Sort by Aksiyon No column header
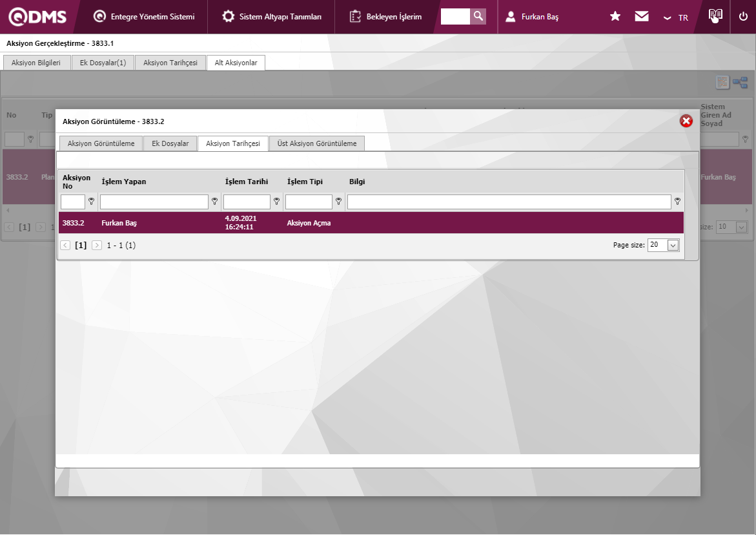This screenshot has width=756, height=535. tap(76, 182)
